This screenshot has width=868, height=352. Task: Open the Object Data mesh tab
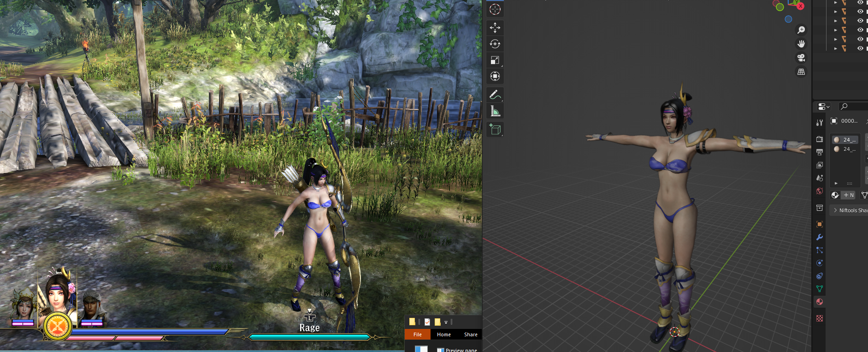tap(820, 289)
